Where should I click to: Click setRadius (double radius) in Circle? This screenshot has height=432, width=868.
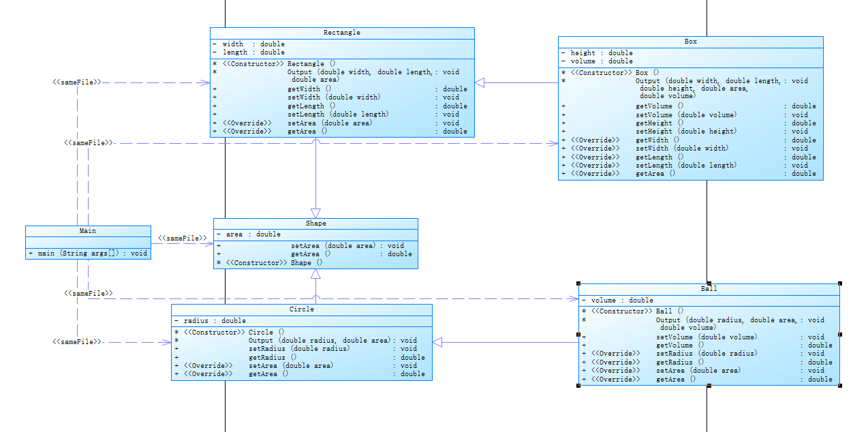[296, 349]
